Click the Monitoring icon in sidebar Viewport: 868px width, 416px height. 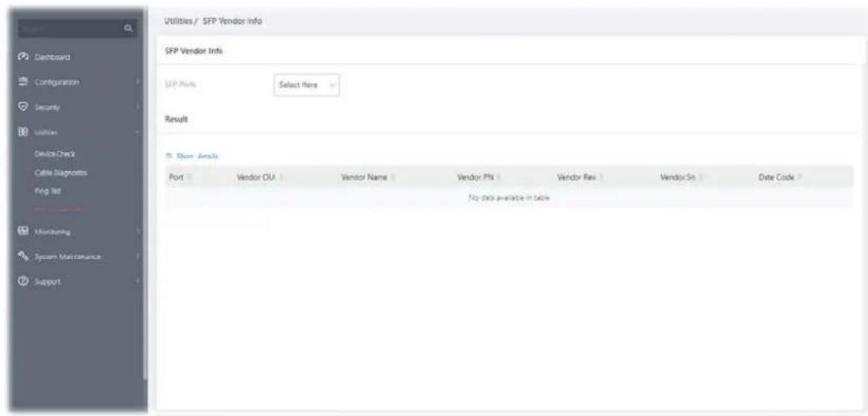pos(24,232)
